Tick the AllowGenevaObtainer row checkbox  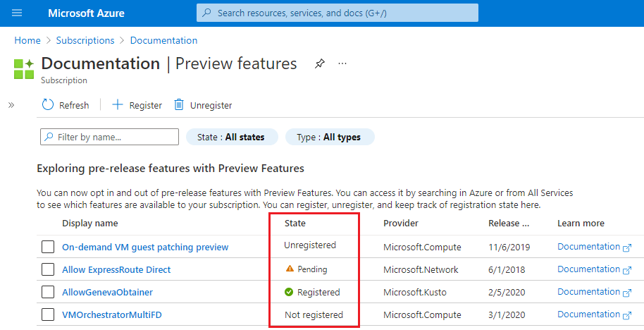48,292
